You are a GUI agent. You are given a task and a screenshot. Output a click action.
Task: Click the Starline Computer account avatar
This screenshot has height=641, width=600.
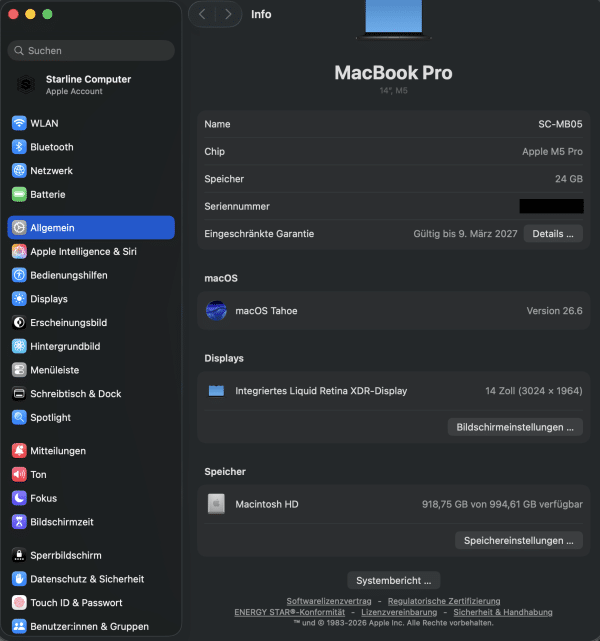tap(26, 85)
